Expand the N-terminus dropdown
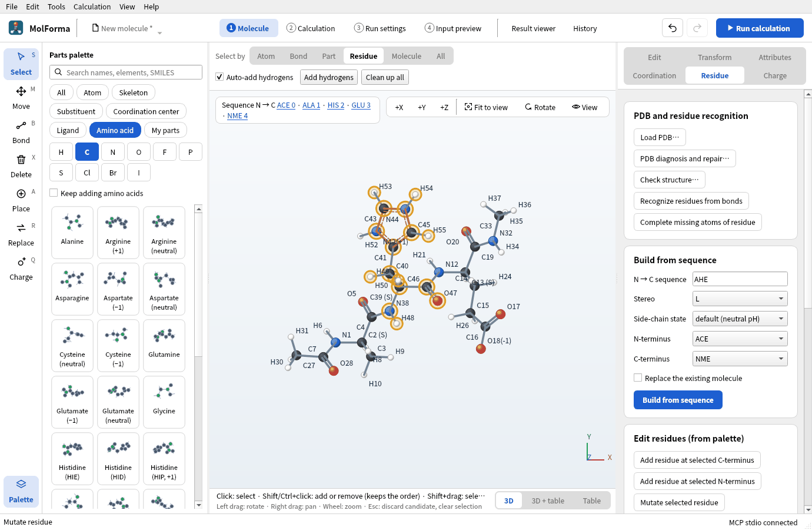812x530 pixels. point(740,339)
